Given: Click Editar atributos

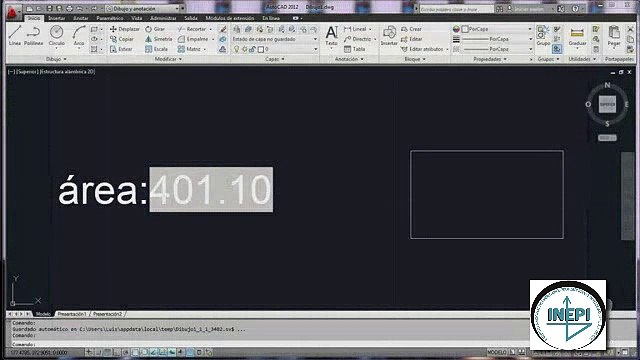Looking at the screenshot, I should (x=422, y=49).
